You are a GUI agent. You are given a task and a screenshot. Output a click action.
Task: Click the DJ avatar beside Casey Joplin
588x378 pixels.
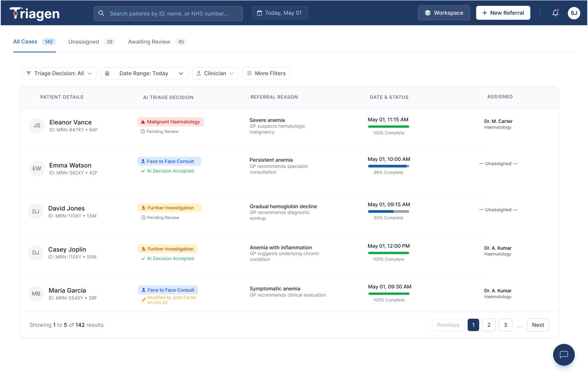(x=36, y=253)
